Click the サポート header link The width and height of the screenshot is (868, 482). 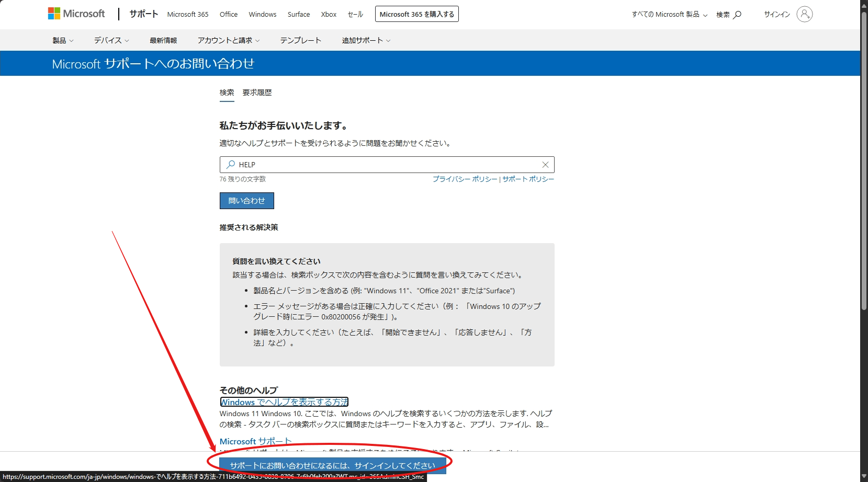click(x=144, y=14)
